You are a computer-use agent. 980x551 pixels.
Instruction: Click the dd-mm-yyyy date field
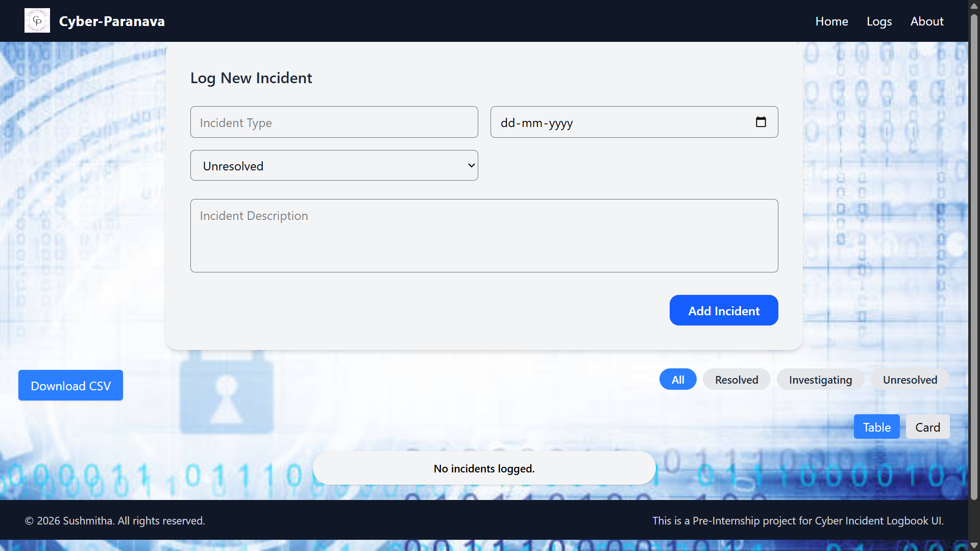634,122
